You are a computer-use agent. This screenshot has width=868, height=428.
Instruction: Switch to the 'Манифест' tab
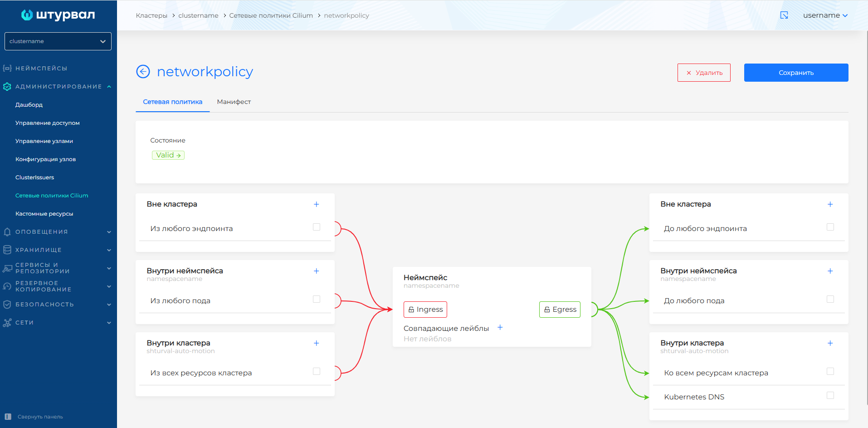pos(234,102)
